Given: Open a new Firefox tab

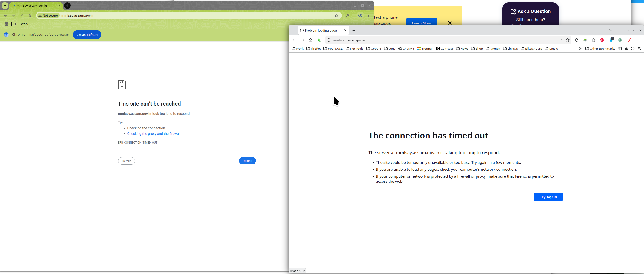Looking at the screenshot, I should click(354, 31).
